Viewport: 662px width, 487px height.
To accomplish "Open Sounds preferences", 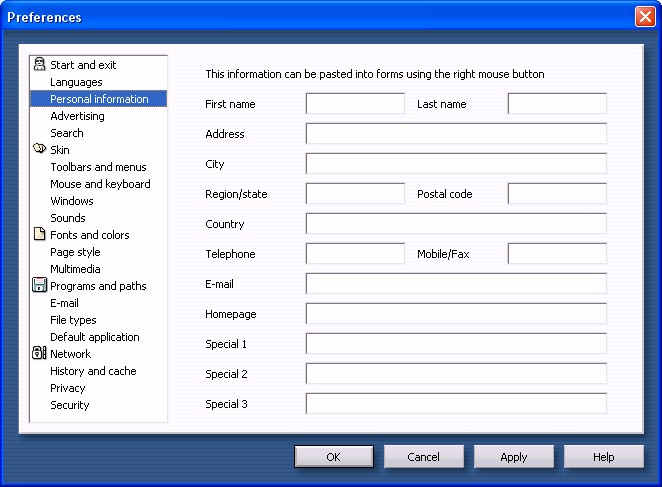I will (68, 218).
